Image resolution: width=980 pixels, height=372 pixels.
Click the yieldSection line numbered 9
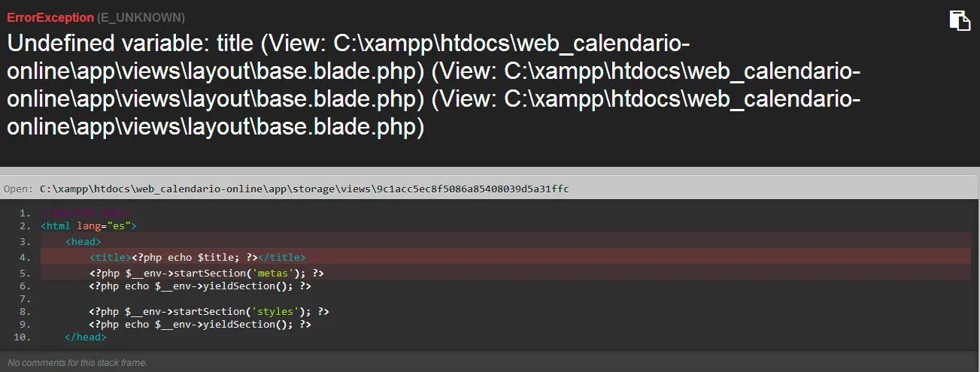tap(200, 324)
